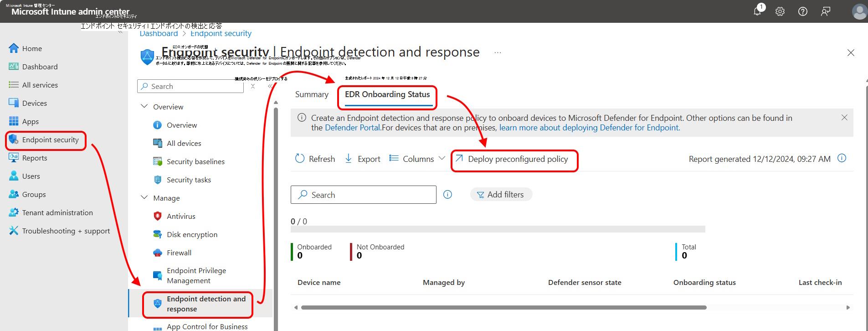Click Deploy preconfigured policy

(x=512, y=159)
